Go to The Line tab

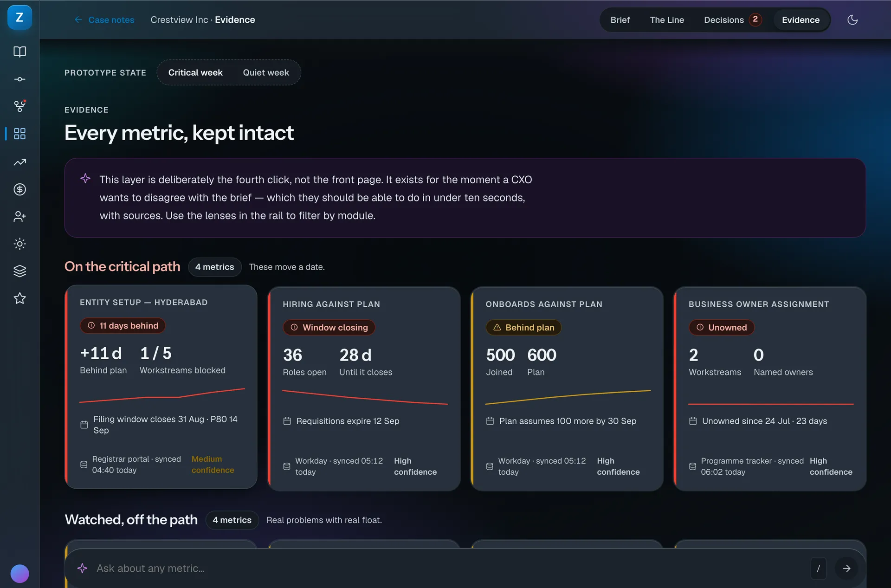(x=667, y=20)
